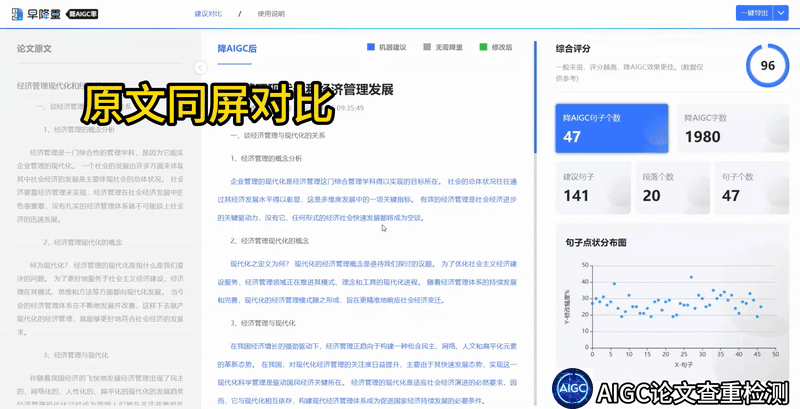Image resolution: width=800 pixels, height=409 pixels.
Task: Open the 一键导出 dropdown arrow
Action: (775, 13)
